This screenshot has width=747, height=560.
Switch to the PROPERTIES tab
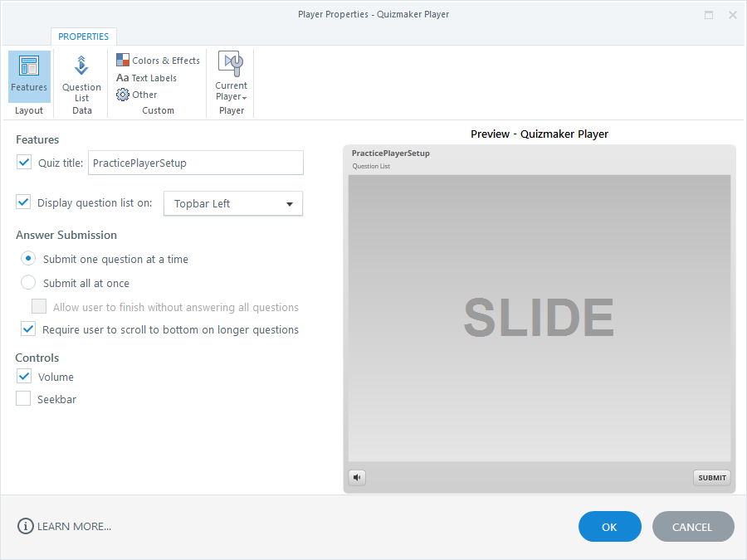pos(83,37)
